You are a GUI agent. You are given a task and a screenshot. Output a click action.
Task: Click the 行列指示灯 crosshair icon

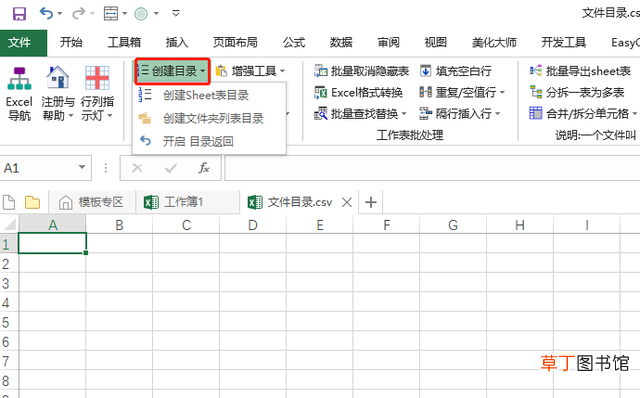click(x=97, y=78)
